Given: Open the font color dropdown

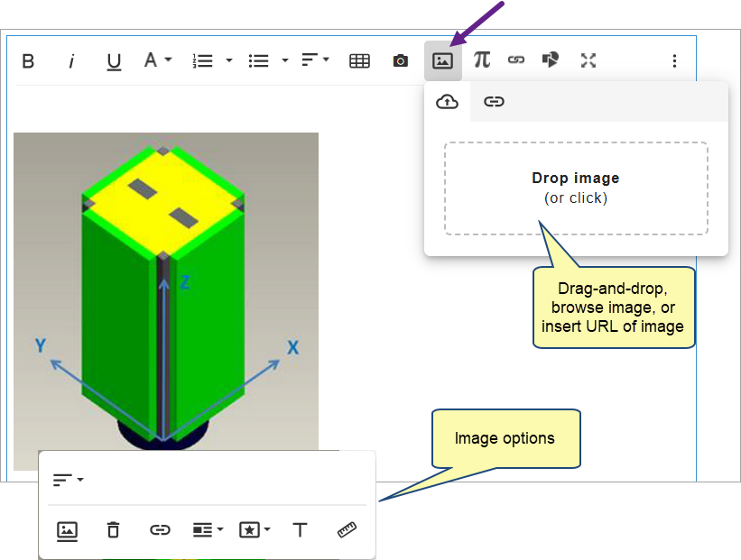Looking at the screenshot, I should coord(157,60).
